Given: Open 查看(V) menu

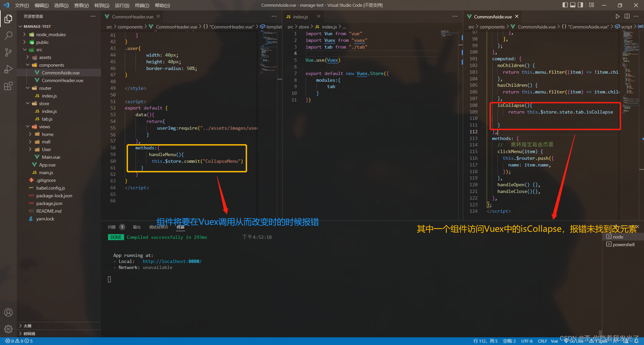Looking at the screenshot, I should tap(82, 5).
